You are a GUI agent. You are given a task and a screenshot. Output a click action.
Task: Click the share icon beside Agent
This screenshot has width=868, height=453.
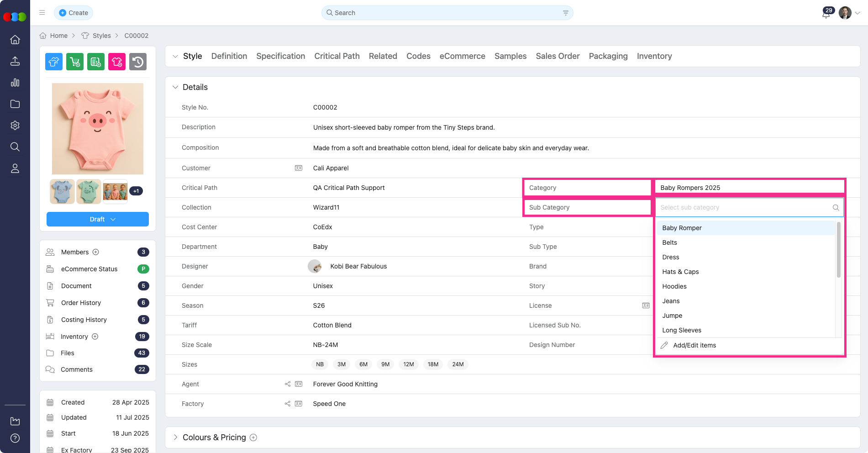288,384
